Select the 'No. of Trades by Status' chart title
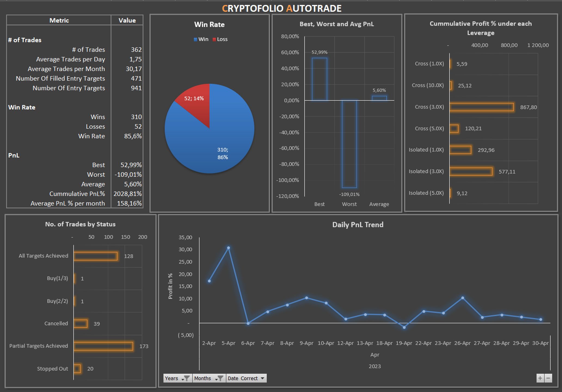 [x=80, y=224]
